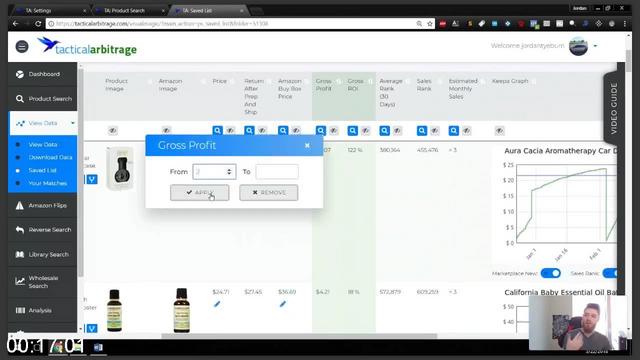Edit the $36.69 buy box price pencil icon
The height and width of the screenshot is (360, 640).
pos(283,304)
